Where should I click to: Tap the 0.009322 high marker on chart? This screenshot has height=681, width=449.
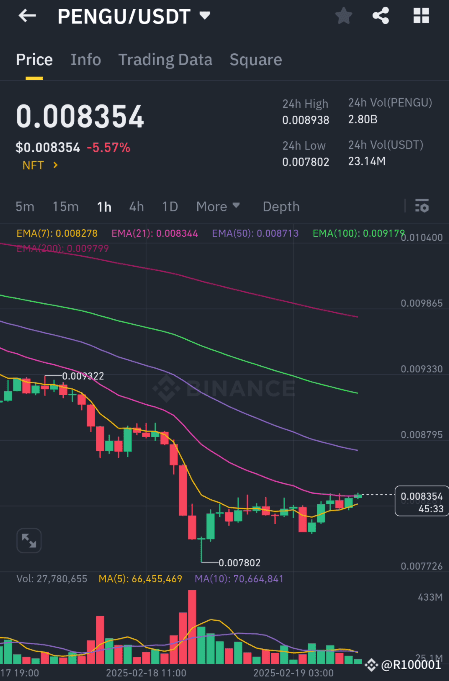[x=83, y=376]
